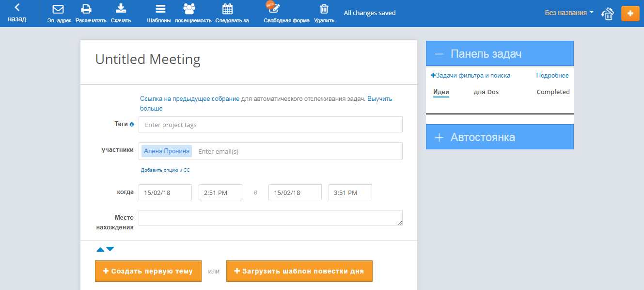Select the Алена Пронина participant chip
This screenshot has width=644, height=290.
point(167,151)
